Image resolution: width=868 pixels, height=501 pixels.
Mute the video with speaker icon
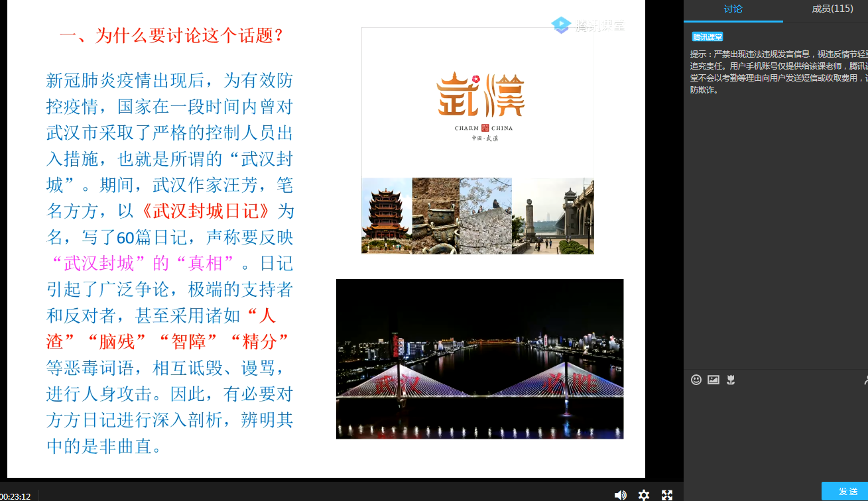pyautogui.click(x=620, y=495)
